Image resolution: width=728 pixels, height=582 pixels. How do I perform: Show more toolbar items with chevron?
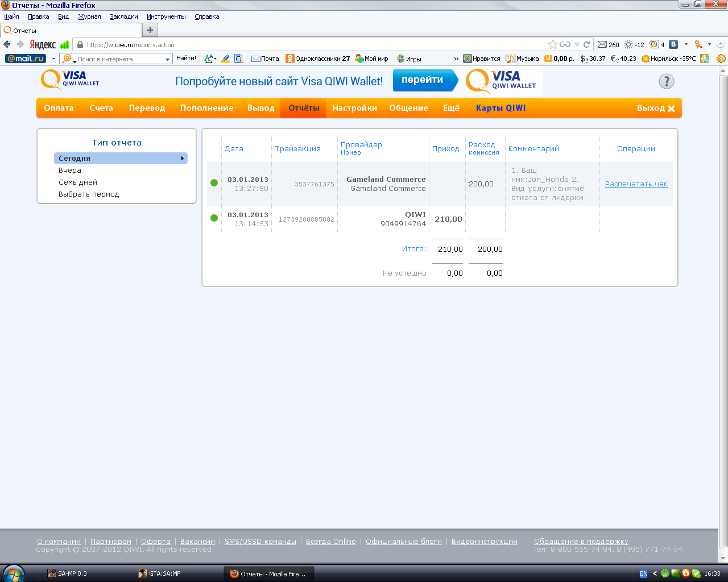456,59
